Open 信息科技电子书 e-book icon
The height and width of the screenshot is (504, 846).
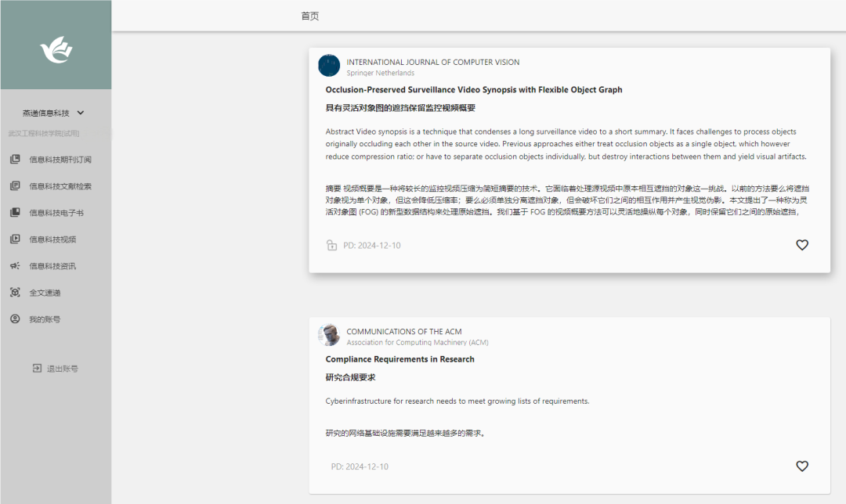14,213
